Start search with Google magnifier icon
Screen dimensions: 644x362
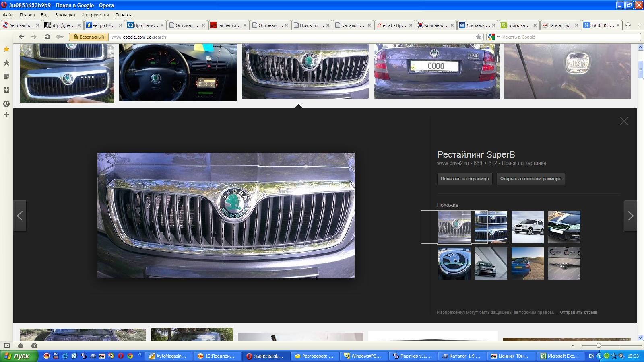coord(491,37)
